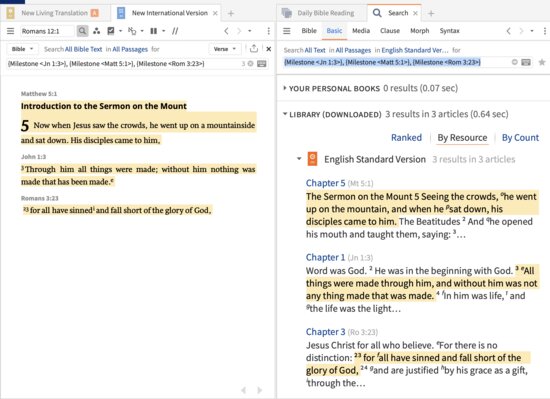The width and height of the screenshot is (550, 399).
Task: Select the Search panel tab
Action: (398, 13)
